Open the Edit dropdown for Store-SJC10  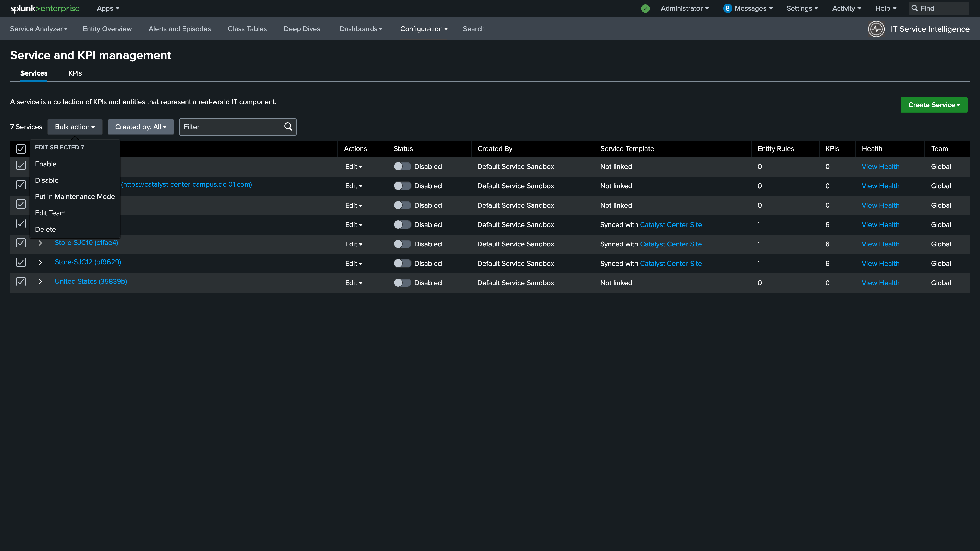[x=353, y=244]
